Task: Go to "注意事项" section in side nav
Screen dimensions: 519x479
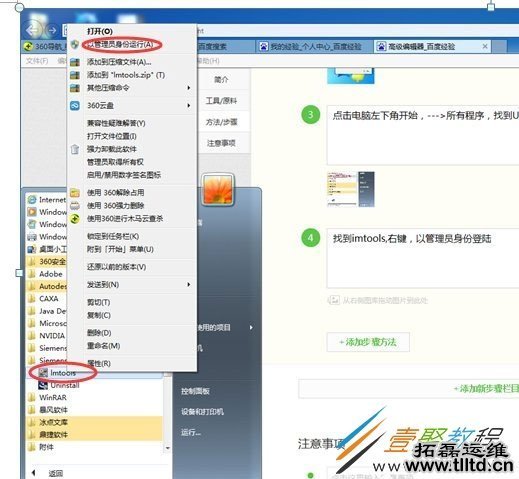Action: pos(221,143)
